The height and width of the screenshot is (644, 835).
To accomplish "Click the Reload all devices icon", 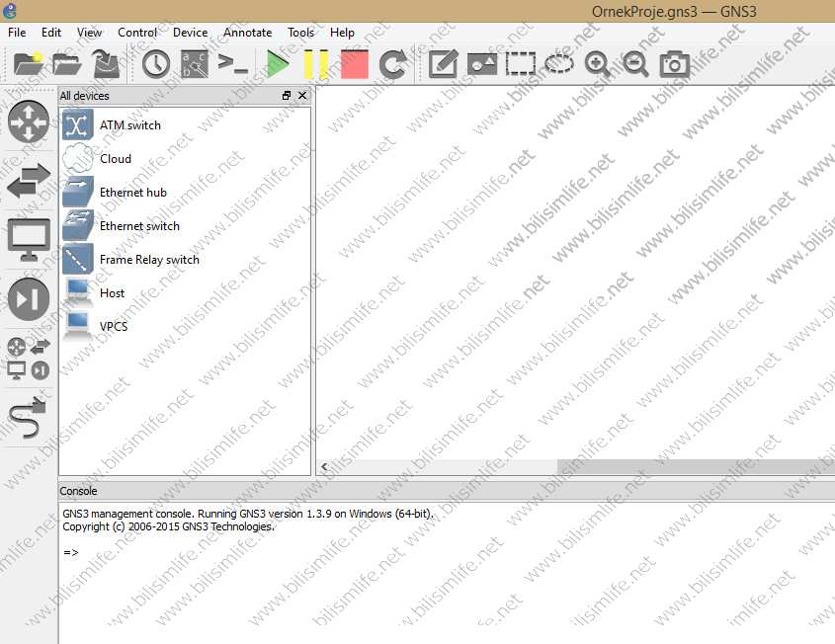I will coord(392,65).
